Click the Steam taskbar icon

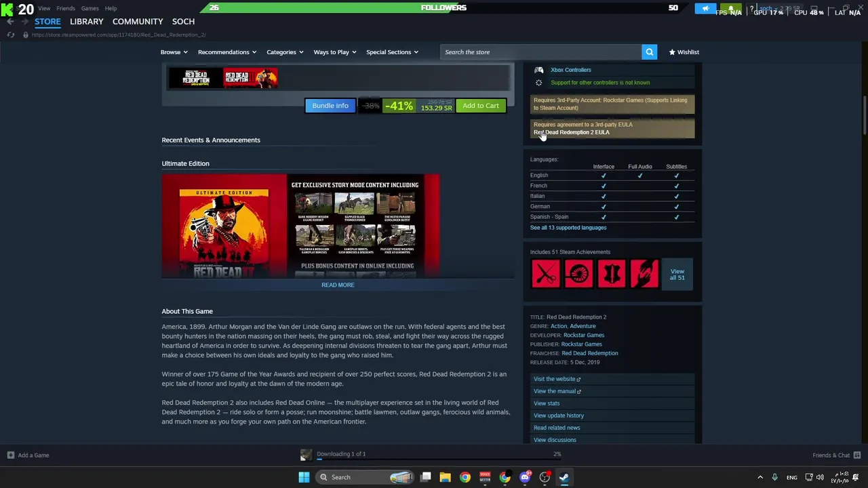(564, 477)
